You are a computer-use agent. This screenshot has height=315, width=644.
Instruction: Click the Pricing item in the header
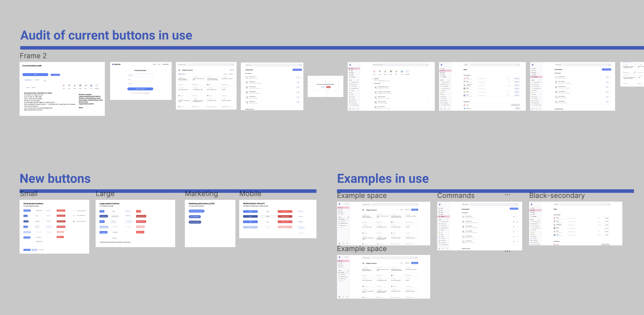154,64
